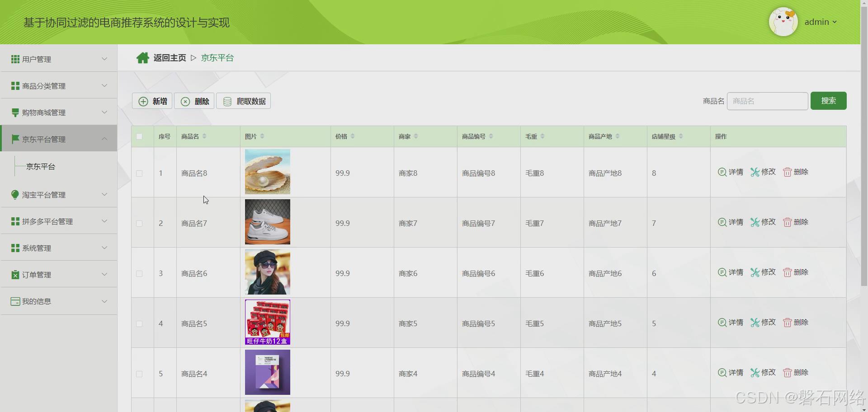Check the checkbox for row 商品名6

coord(139,274)
